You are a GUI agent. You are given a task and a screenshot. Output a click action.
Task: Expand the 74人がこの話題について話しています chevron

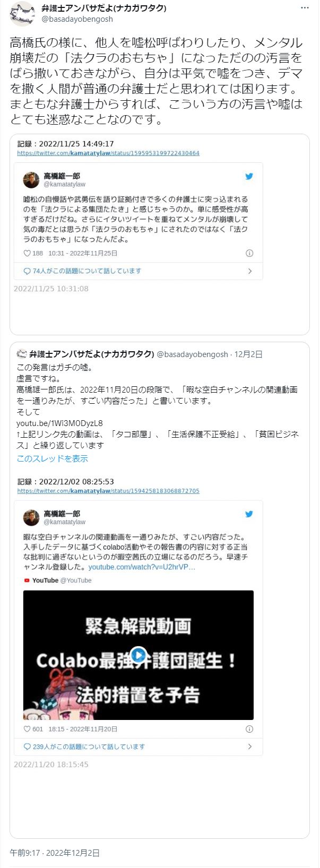250,271
